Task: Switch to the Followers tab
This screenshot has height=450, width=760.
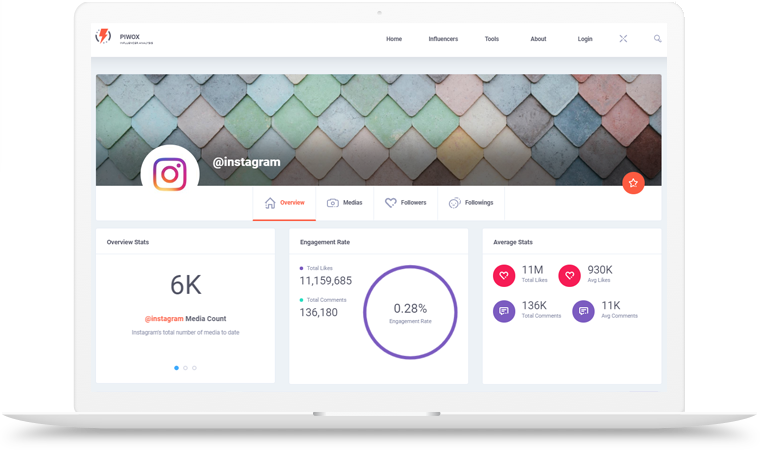Action: (406, 203)
